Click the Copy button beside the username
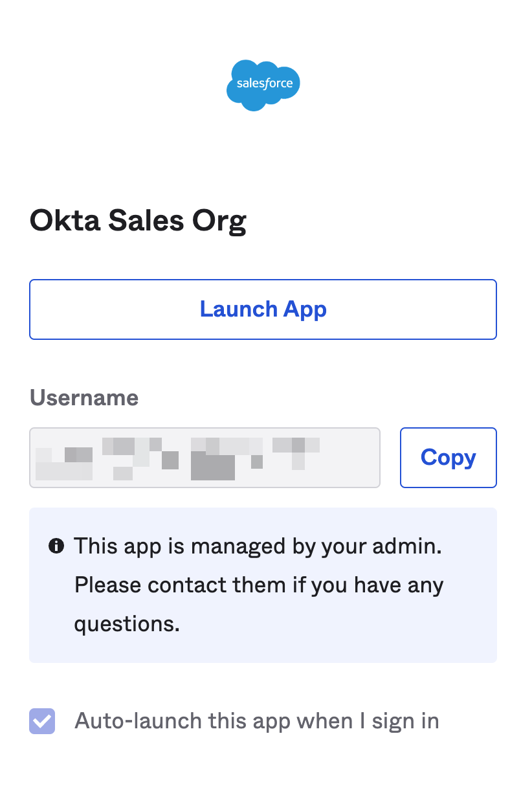This screenshot has height=795, width=532. (x=448, y=458)
